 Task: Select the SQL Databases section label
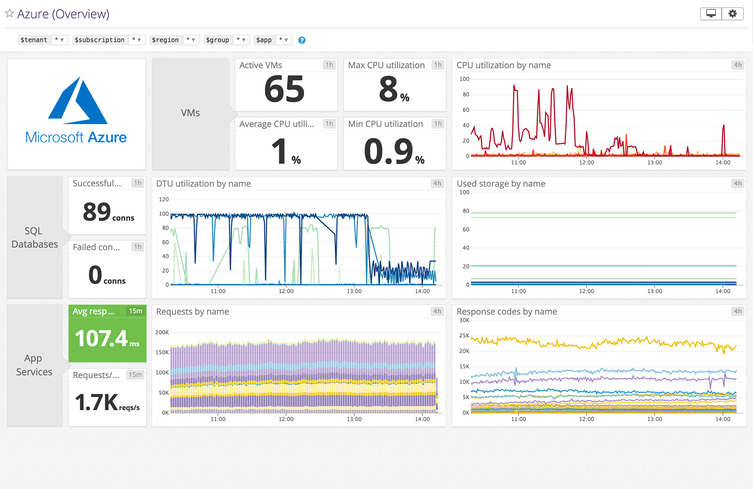click(x=35, y=237)
